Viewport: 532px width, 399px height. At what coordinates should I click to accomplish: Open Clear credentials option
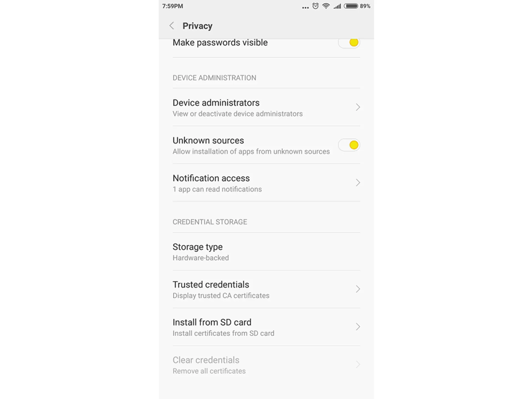pyautogui.click(x=266, y=364)
